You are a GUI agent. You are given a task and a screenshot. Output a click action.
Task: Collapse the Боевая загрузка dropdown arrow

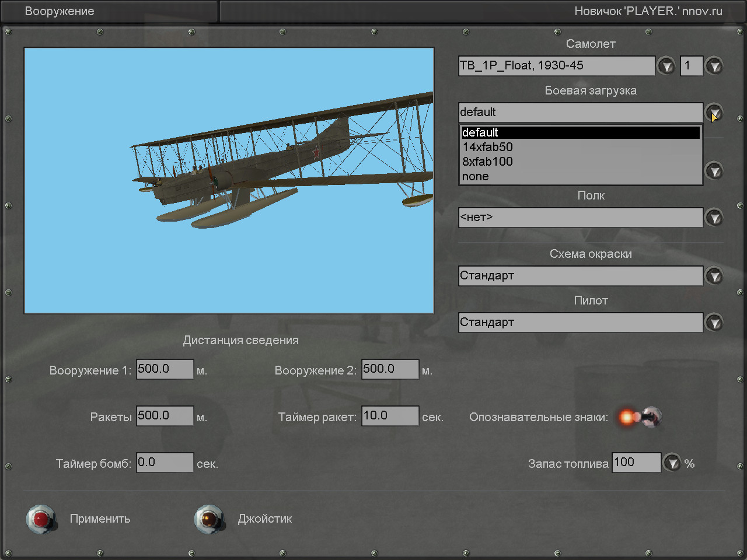(714, 112)
